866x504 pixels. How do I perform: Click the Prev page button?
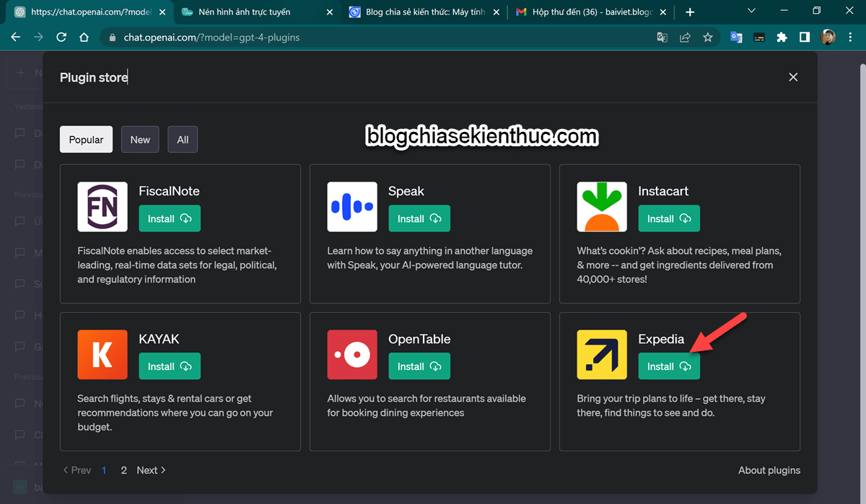pyautogui.click(x=76, y=470)
